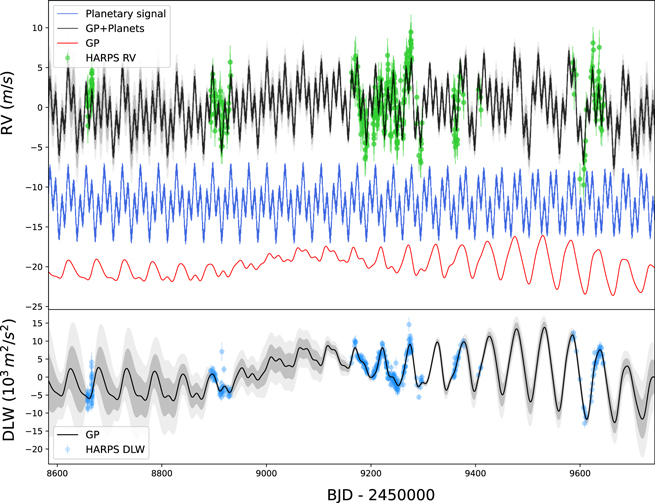Click the DLW y-axis label
This screenshot has width=655, height=503.
point(12,386)
